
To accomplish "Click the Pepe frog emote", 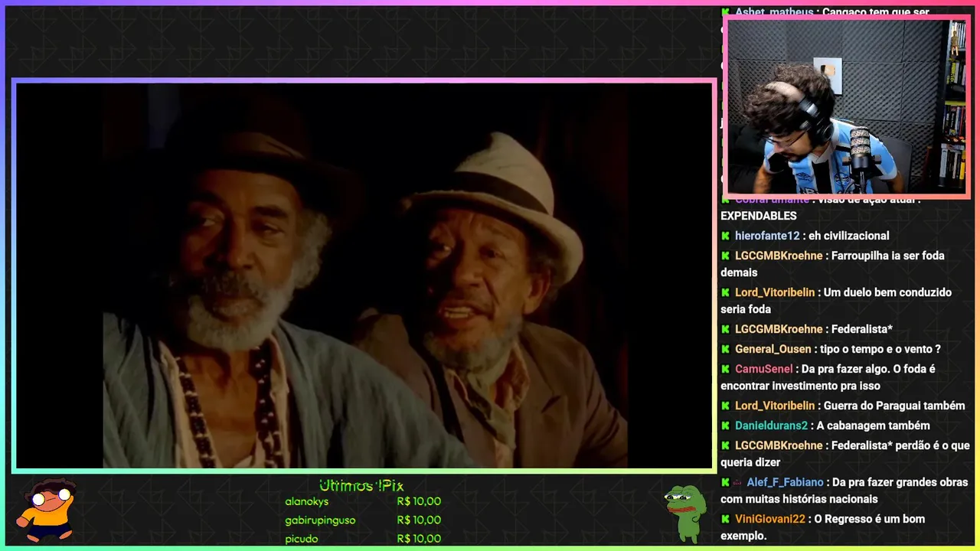I will 685,513.
